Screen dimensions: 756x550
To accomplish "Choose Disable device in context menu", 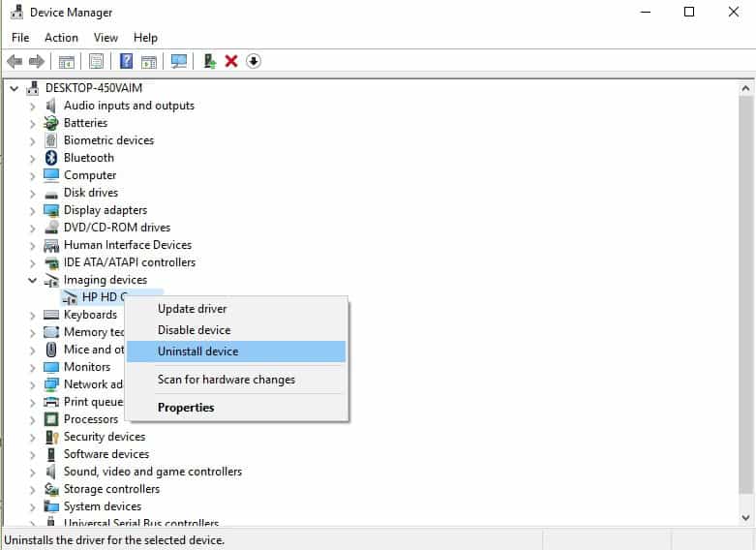I will pos(236,330).
